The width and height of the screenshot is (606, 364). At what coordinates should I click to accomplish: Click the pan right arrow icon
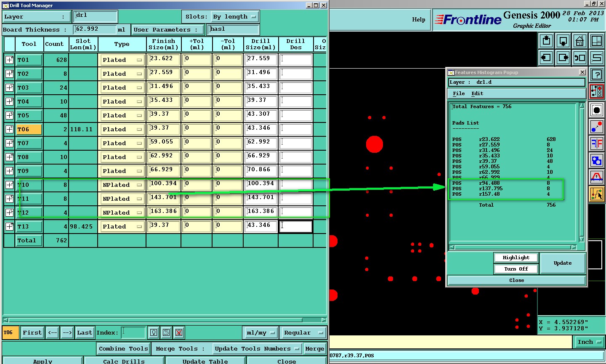(563, 57)
